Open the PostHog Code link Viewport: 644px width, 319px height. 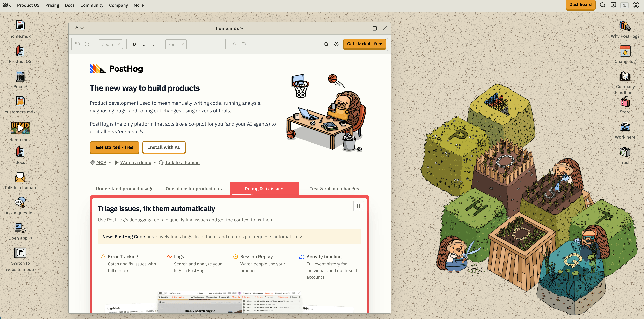click(x=130, y=237)
